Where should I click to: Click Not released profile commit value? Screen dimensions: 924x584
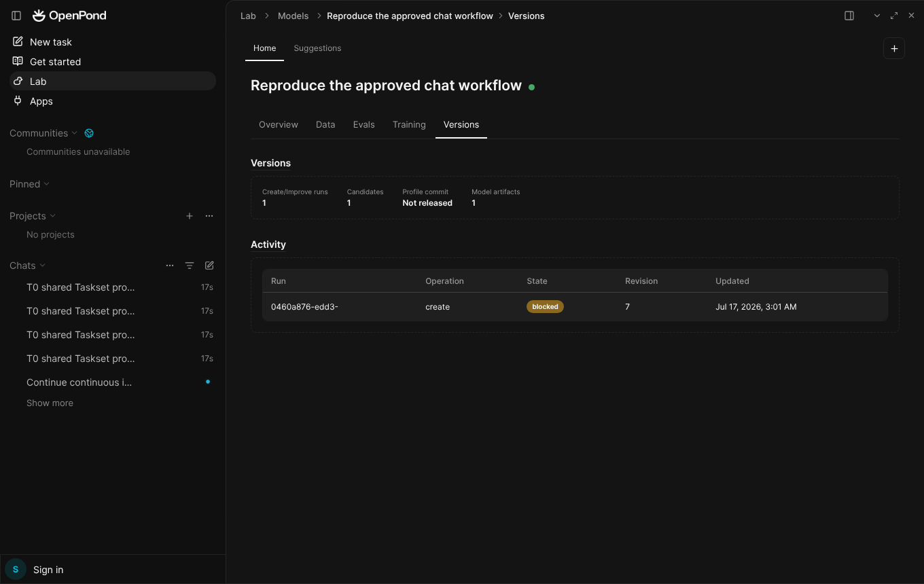(x=427, y=203)
